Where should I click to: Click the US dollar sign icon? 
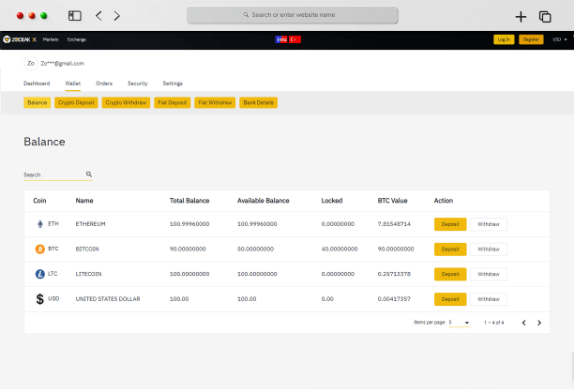[x=40, y=299]
